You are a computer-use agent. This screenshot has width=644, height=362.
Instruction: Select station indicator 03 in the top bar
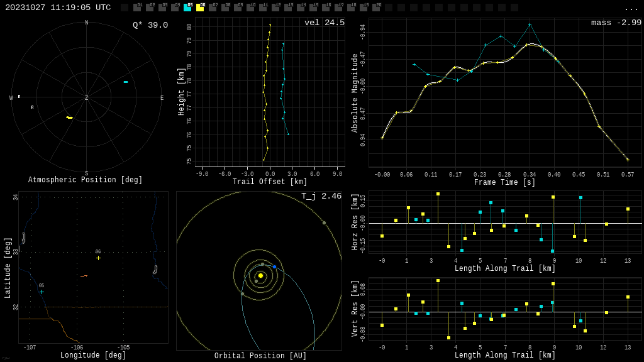coord(162,8)
